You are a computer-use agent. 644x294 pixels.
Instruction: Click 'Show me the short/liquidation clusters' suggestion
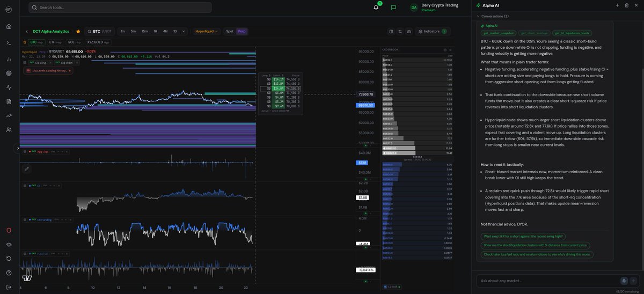[536, 245]
